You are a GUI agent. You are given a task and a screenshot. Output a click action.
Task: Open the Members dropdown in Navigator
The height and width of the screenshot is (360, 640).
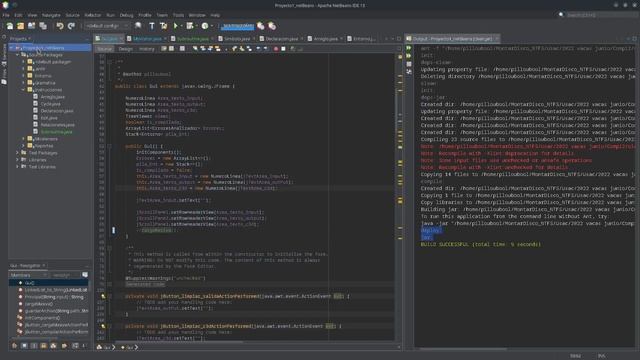[x=28, y=275]
